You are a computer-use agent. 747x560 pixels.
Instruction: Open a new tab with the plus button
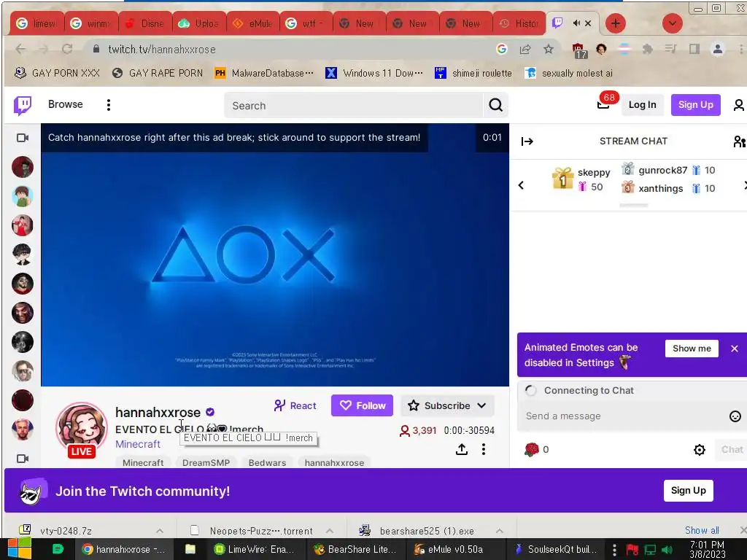[x=616, y=23]
